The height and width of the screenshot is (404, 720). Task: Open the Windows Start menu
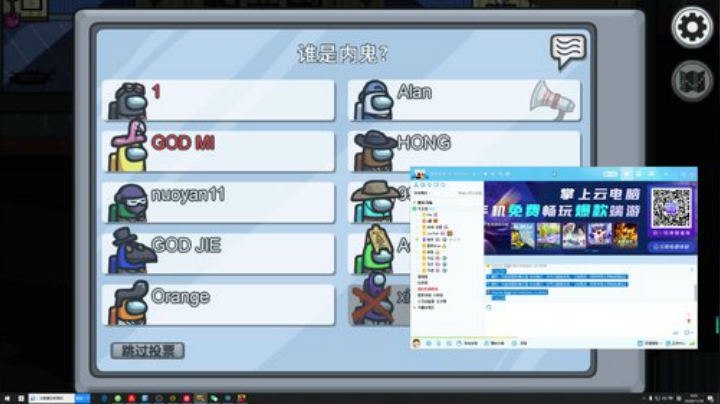(x=6, y=398)
